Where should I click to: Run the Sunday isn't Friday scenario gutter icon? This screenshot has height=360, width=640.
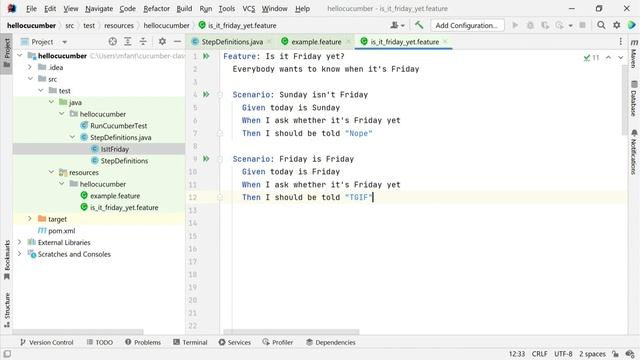click(206, 95)
